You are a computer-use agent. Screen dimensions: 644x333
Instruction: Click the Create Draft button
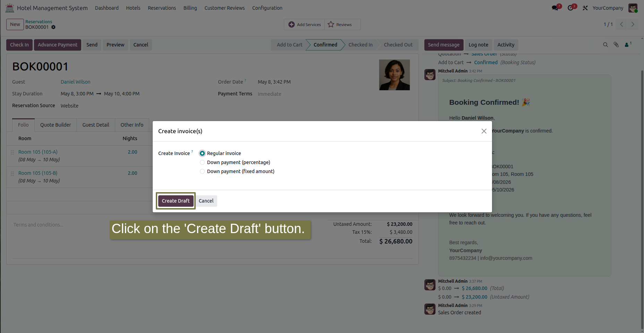coord(176,201)
